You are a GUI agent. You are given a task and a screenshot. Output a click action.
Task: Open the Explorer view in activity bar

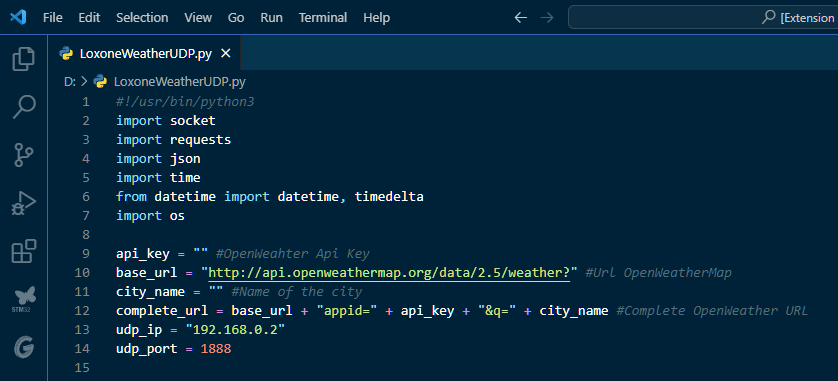point(24,59)
